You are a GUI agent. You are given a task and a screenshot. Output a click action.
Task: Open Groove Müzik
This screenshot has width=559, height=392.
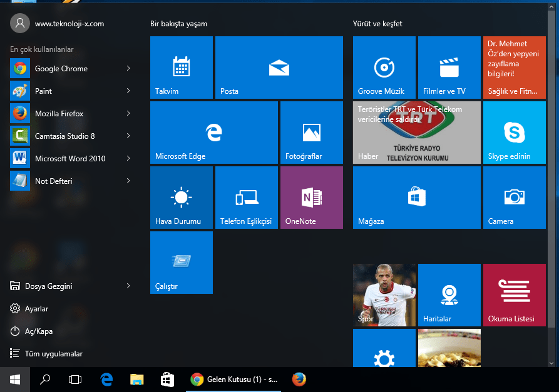[x=384, y=68]
